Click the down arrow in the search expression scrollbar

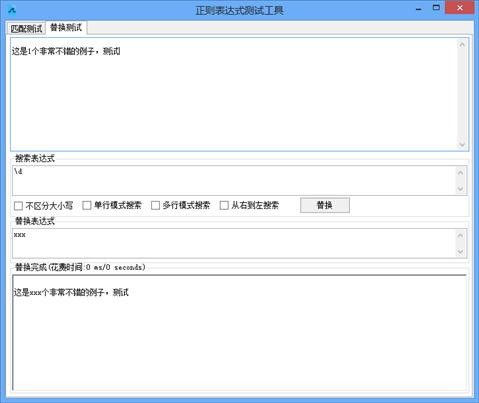coord(460,189)
